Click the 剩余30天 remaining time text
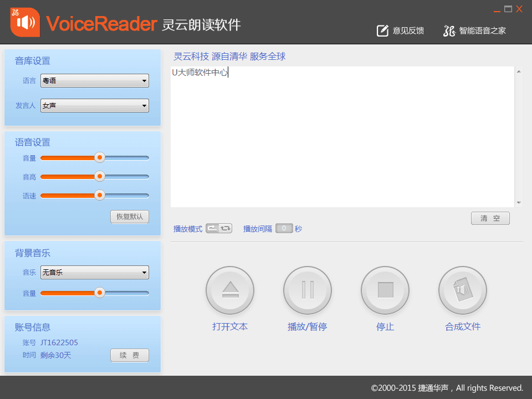The width and height of the screenshot is (532, 399). coord(55,355)
